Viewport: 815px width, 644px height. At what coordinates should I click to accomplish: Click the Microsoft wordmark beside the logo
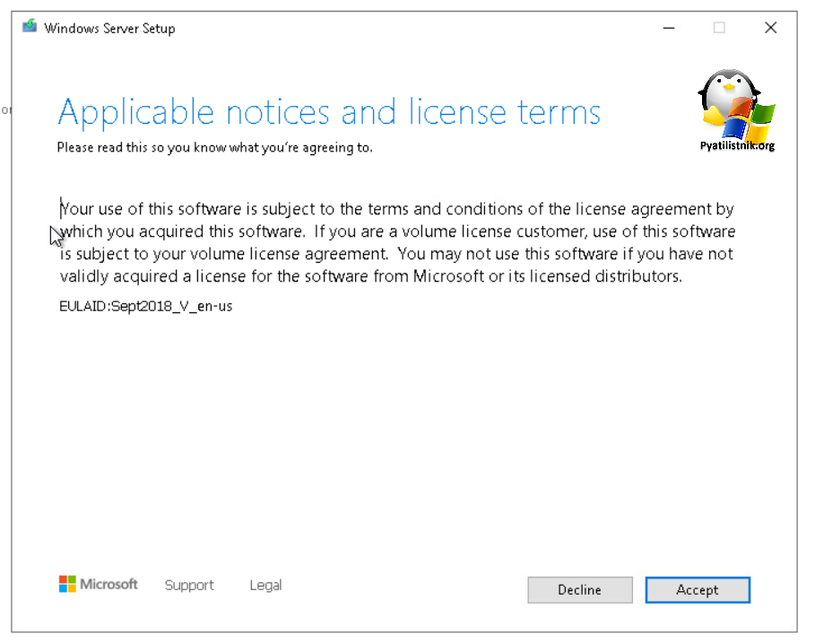click(x=109, y=585)
